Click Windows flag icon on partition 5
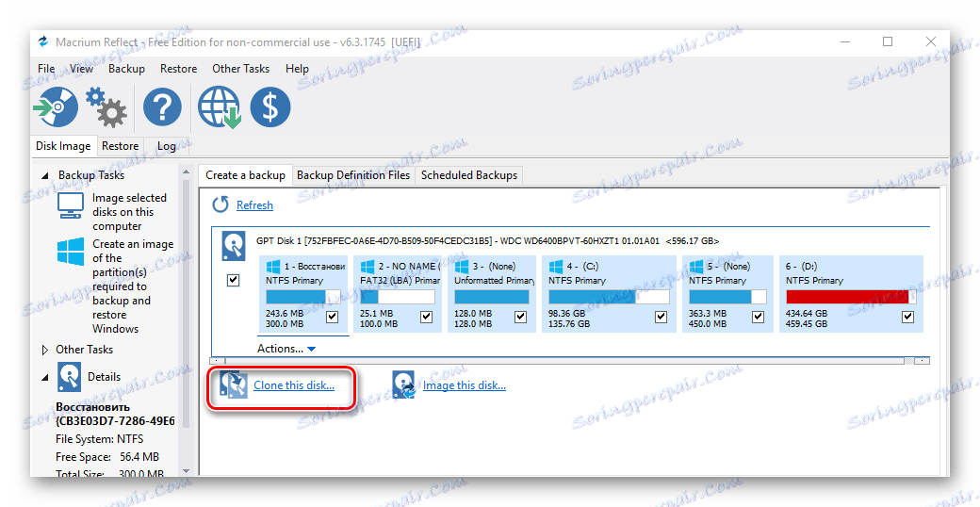 pos(695,267)
